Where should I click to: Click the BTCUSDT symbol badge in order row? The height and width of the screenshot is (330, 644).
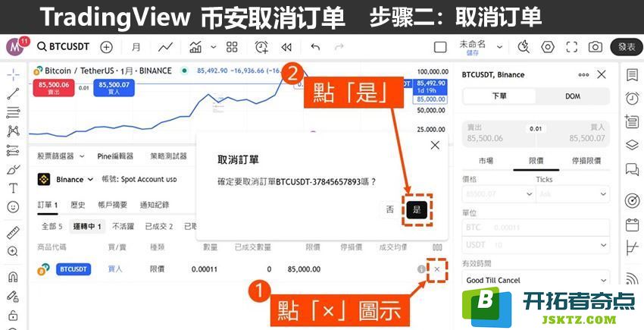73,269
